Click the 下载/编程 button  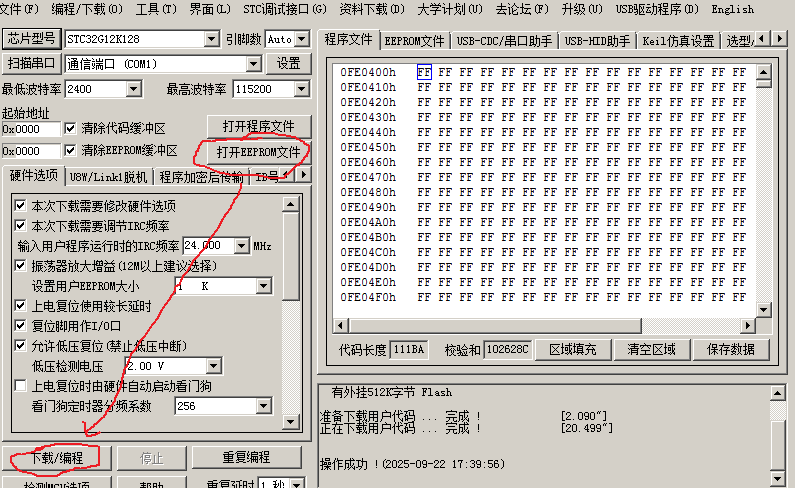(56, 457)
